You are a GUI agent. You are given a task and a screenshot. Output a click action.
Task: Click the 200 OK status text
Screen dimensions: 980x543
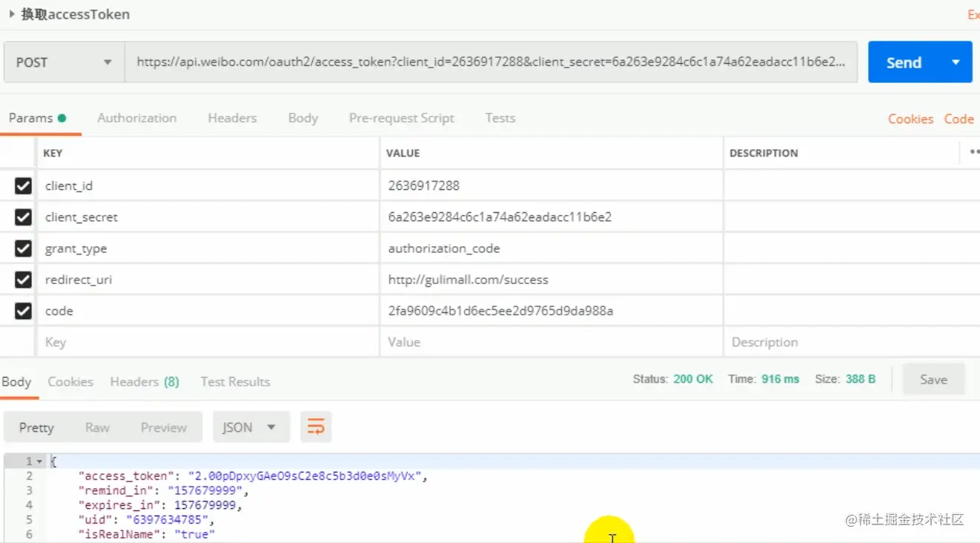[x=693, y=379]
